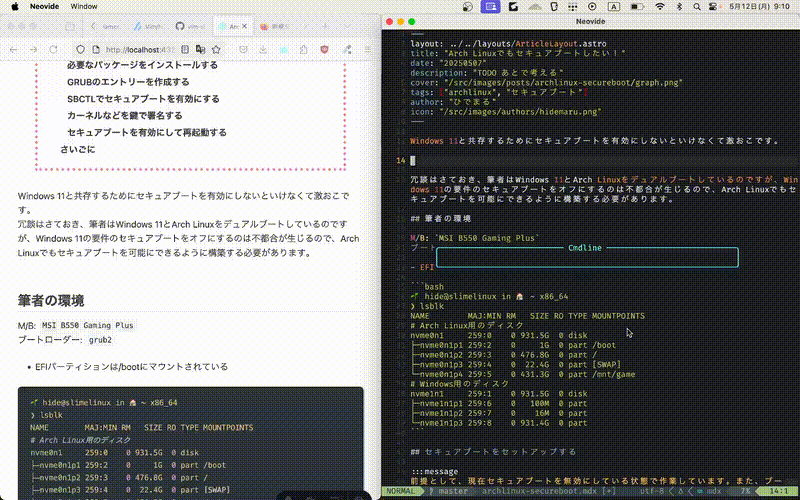Jump to 'セキュアブートを有効にして再起動する' contents link
800x500 pixels.
tap(147, 132)
